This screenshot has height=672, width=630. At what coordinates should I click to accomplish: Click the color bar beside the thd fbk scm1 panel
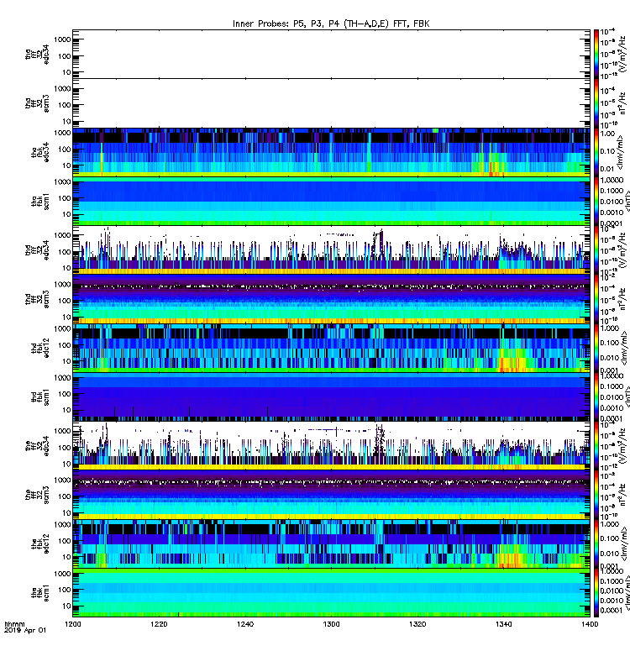pos(596,396)
